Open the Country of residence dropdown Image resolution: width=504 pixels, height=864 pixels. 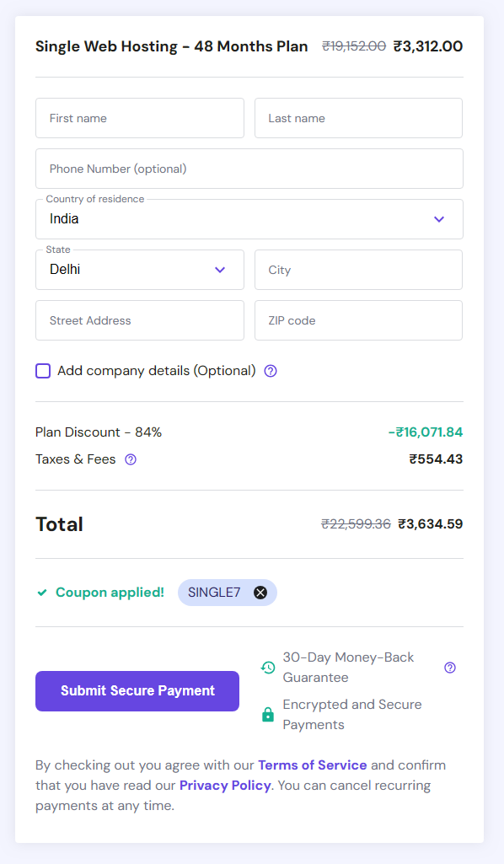[x=249, y=219]
